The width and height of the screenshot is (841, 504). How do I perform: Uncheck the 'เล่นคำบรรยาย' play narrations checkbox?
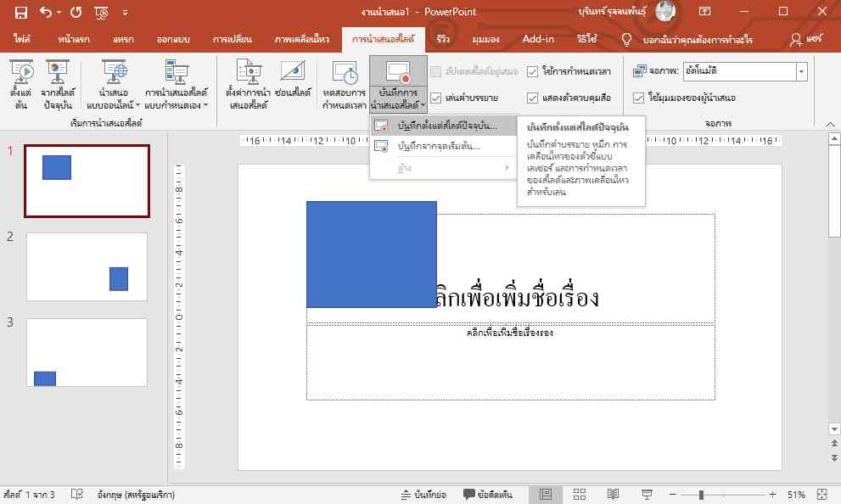(436, 98)
